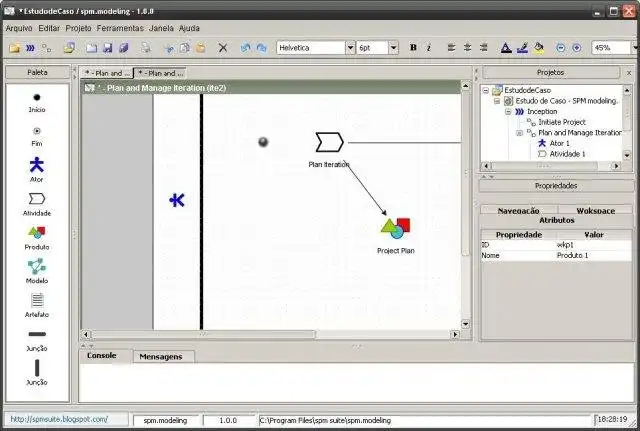Screen dimensions: 640x431
Task: Select the Início palette tool
Action: coord(37,102)
